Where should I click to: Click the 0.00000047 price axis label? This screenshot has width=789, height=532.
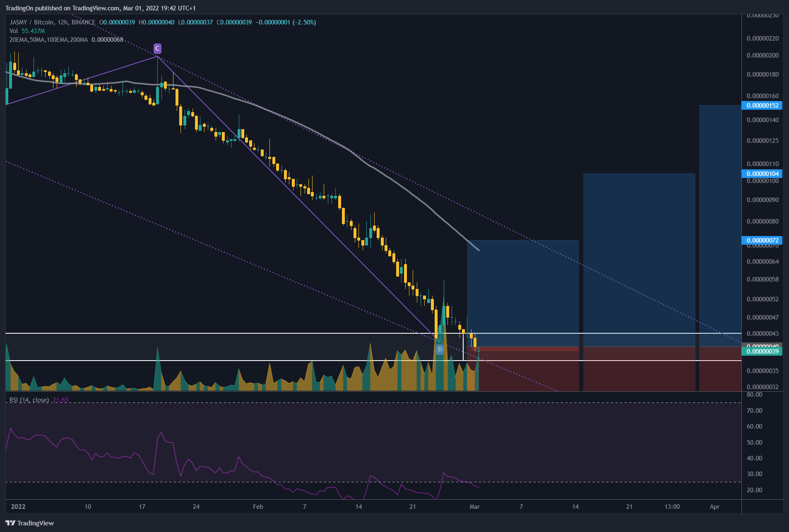click(763, 318)
